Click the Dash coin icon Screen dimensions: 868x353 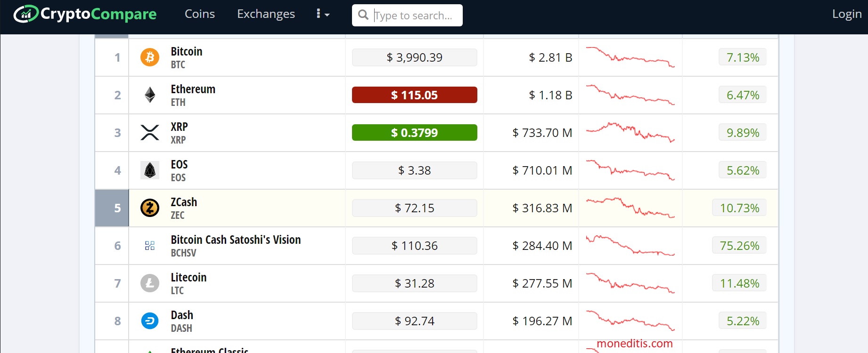click(150, 321)
